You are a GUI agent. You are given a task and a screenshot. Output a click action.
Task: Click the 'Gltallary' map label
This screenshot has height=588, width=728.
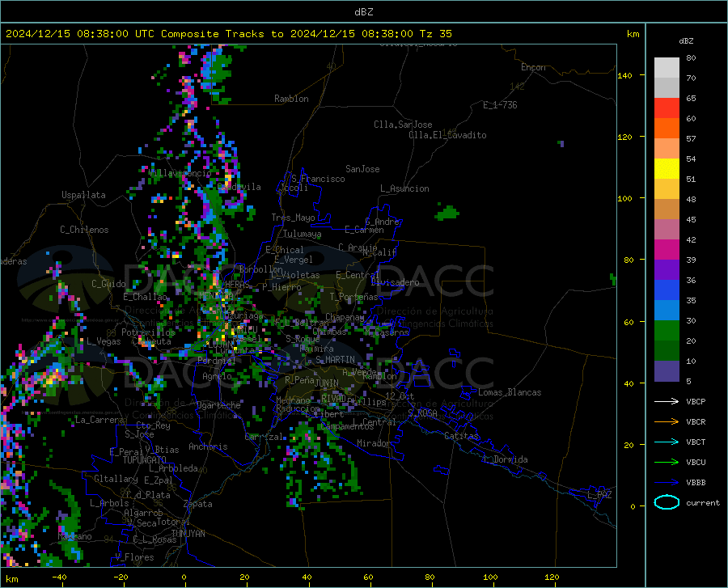tap(116, 479)
